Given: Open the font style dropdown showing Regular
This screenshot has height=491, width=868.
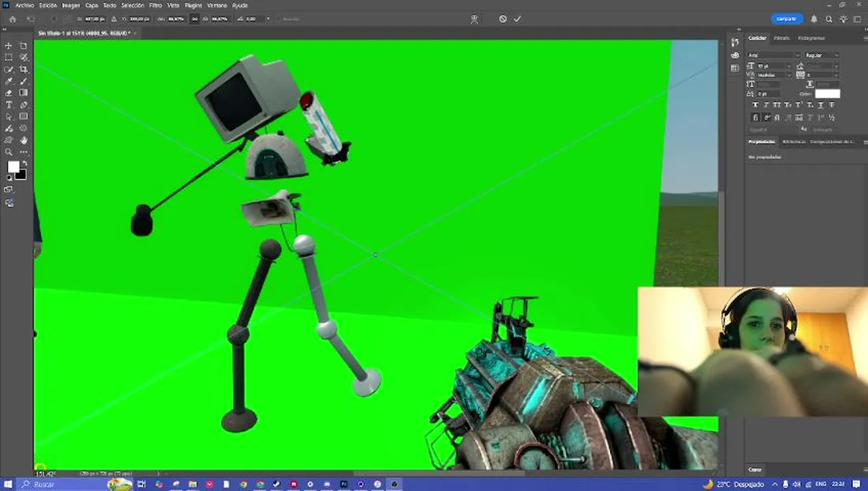Looking at the screenshot, I should tap(822, 55).
